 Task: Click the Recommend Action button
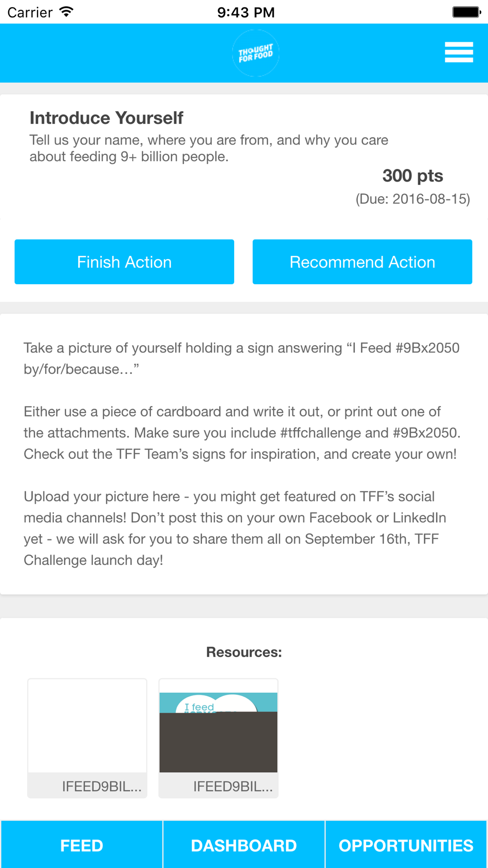pyautogui.click(x=362, y=262)
